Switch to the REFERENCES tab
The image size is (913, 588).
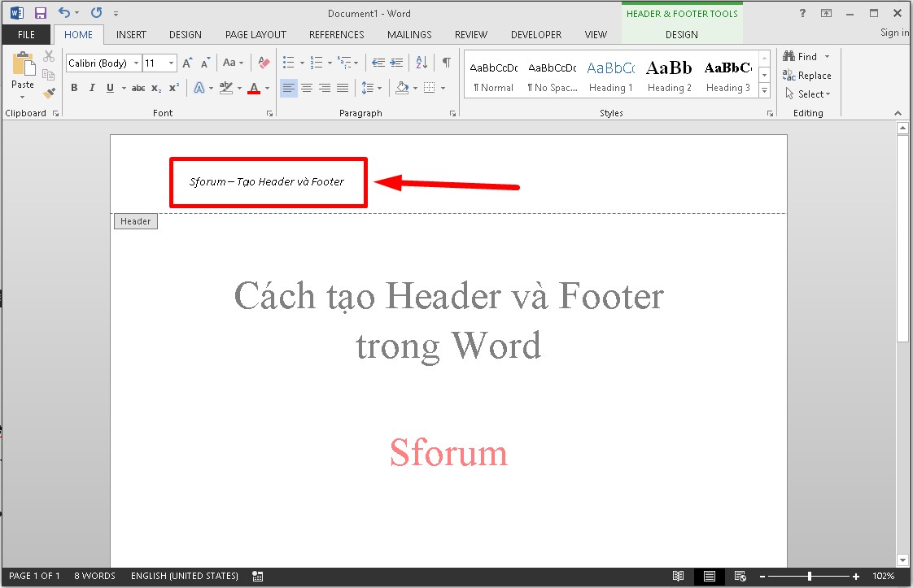click(x=337, y=34)
